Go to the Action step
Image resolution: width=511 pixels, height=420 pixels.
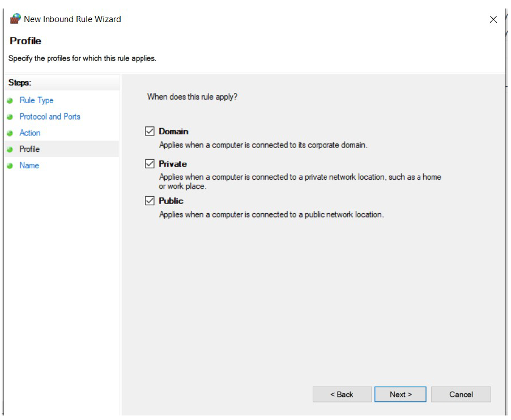click(x=30, y=133)
